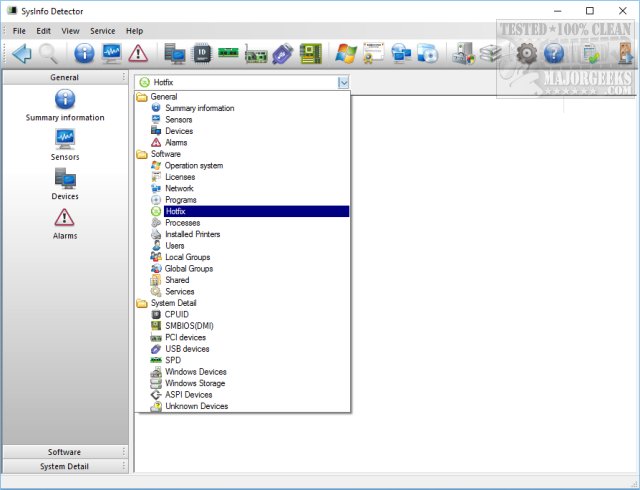Click the Alarms warning triangle in the toolbar

[138, 53]
